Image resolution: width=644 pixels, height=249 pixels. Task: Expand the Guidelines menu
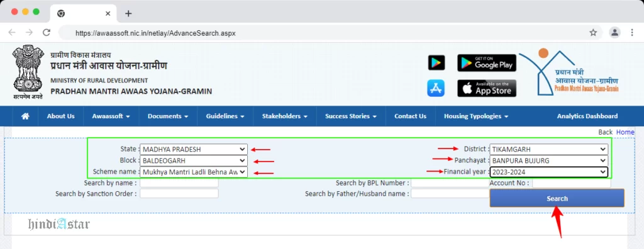[225, 116]
